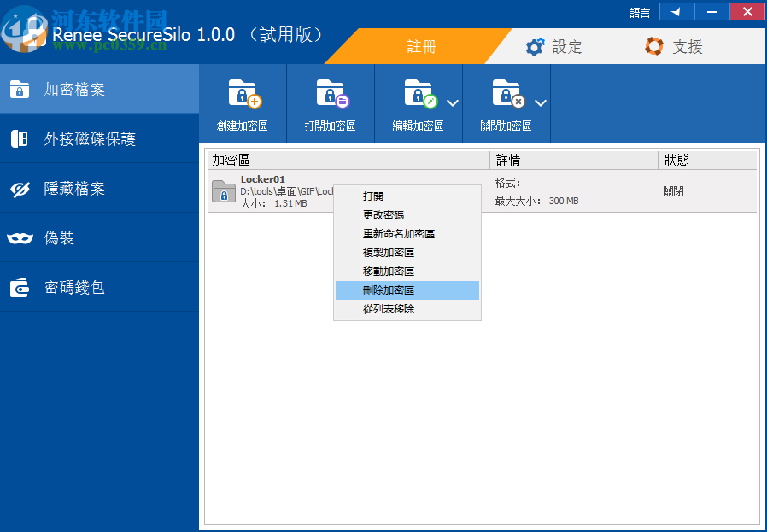Click the 創建加密區 folder-plus icon
Image resolution: width=767 pixels, height=532 pixels.
[245, 93]
